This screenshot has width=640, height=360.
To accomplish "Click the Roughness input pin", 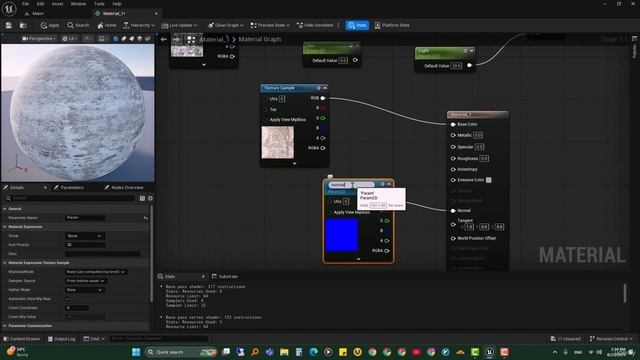I will coord(453,158).
